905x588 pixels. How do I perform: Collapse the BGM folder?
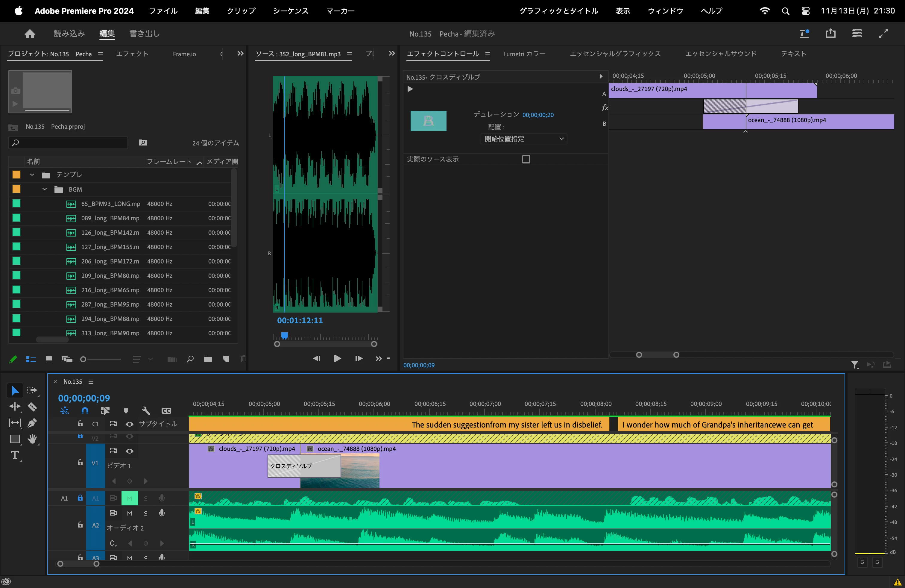point(45,189)
